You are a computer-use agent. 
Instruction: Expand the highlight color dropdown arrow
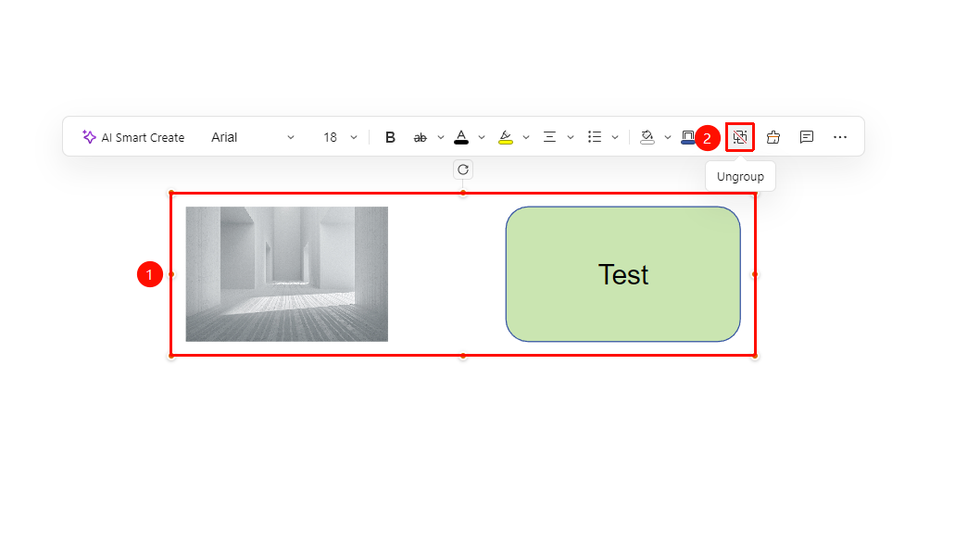coord(526,137)
